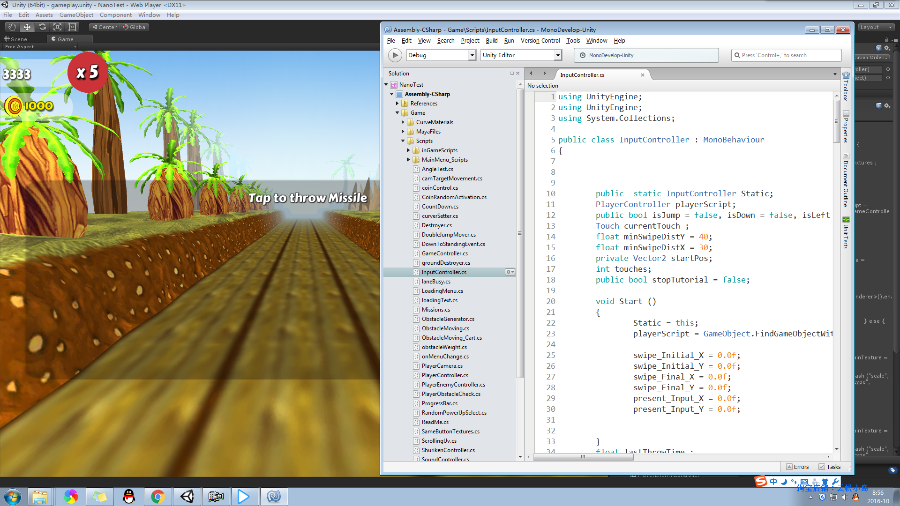This screenshot has height=506, width=900.
Task: Open MonoDevelop's Search menu
Action: pyautogui.click(x=445, y=41)
